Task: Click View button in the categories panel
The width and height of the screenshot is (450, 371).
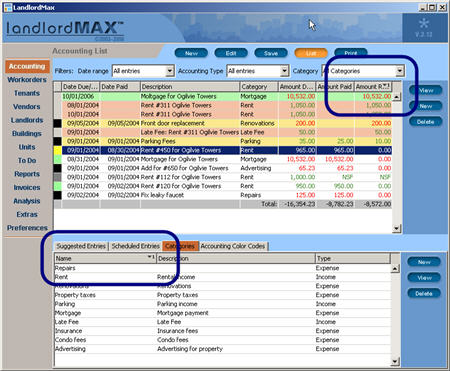Action: [424, 278]
